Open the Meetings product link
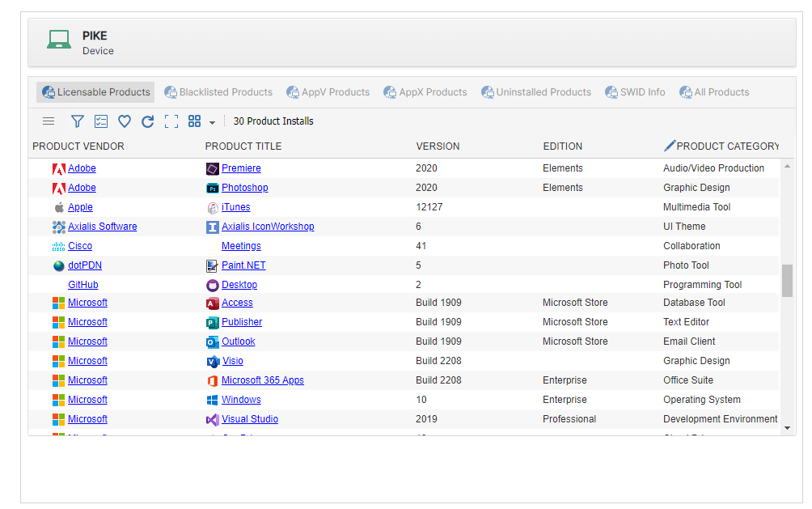 point(241,246)
